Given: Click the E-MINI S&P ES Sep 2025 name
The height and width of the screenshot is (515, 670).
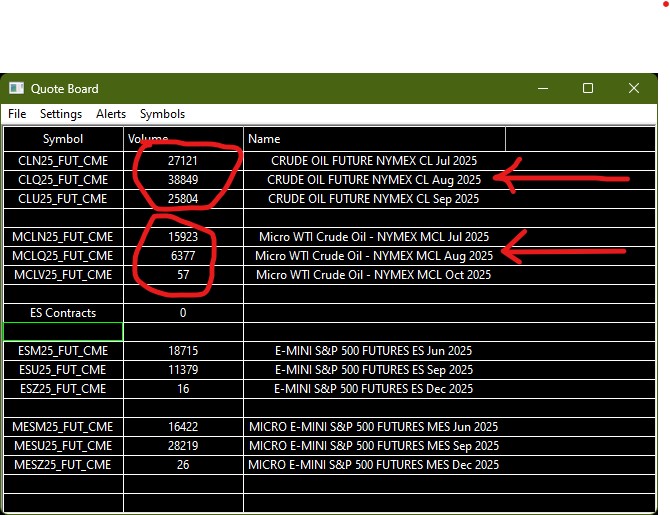Looking at the screenshot, I should [374, 370].
